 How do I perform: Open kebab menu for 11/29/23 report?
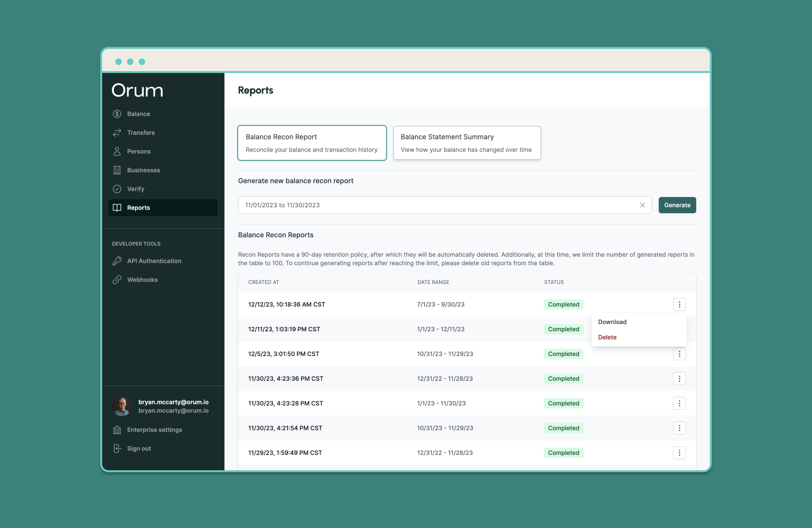click(x=679, y=453)
